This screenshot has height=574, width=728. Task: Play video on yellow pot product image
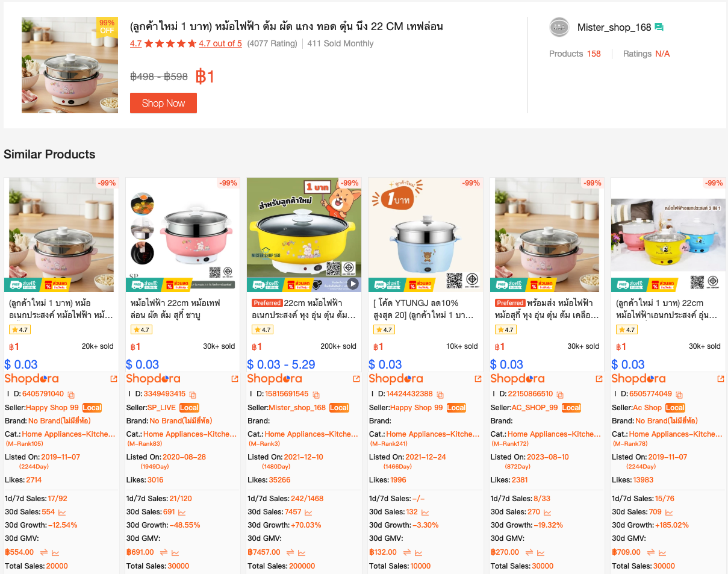[x=353, y=284]
